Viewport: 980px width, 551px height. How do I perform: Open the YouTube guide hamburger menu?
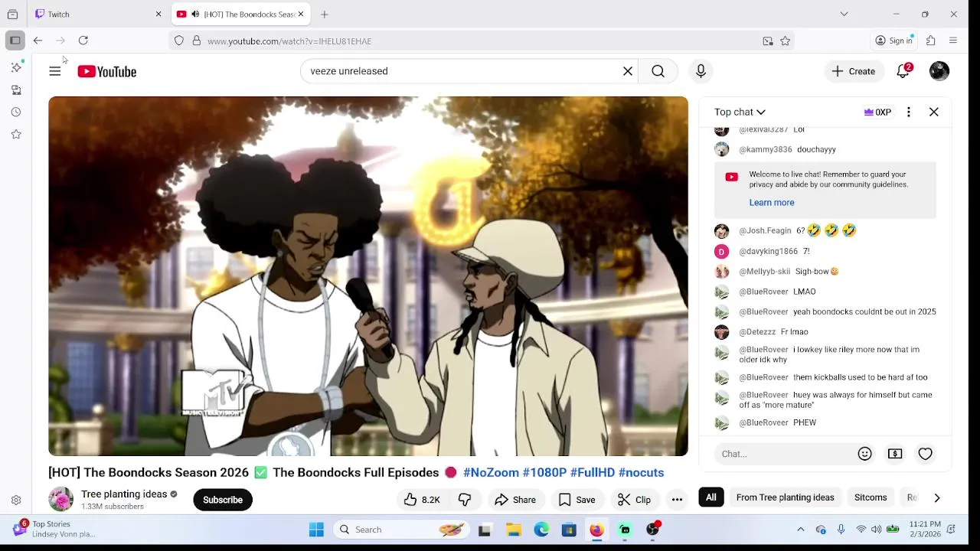pyautogui.click(x=55, y=71)
